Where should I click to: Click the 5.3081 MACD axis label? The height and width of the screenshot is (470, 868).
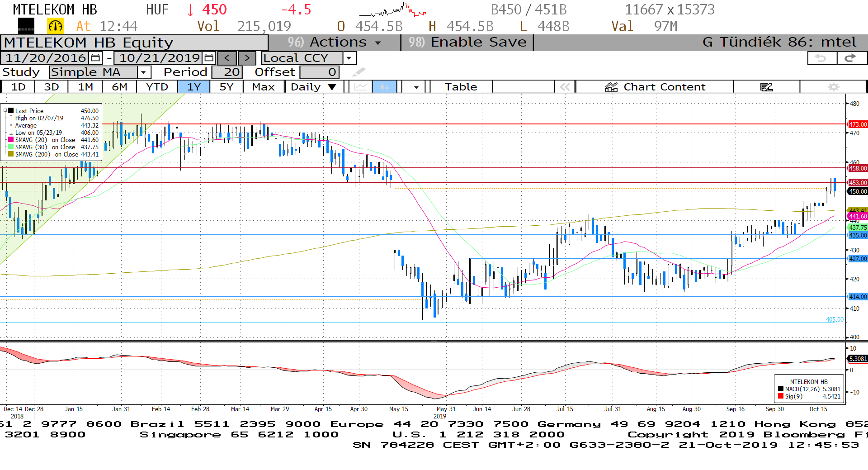click(857, 359)
